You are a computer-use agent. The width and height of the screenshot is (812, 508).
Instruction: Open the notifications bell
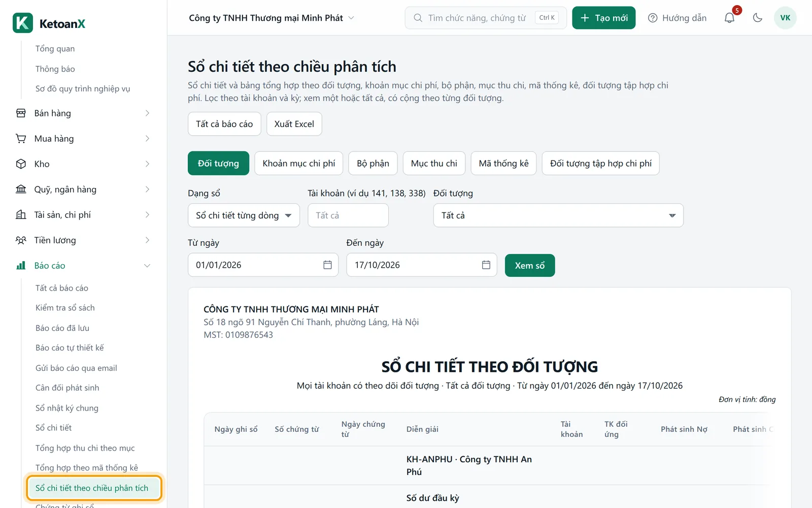729,18
